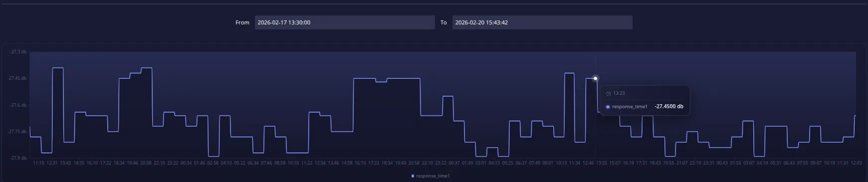This screenshot has height=182, width=868.
Task: Click the 12:43 x-axis tick label
Action: [x=856, y=163]
